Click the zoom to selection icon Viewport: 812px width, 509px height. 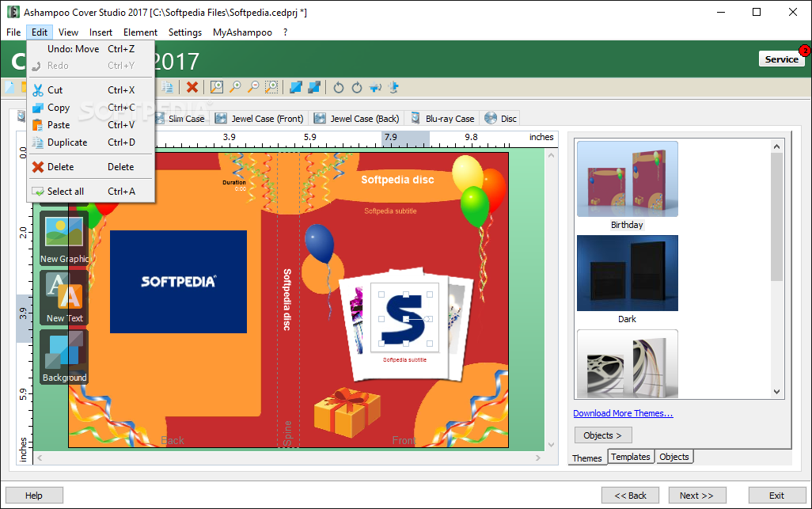pos(271,87)
